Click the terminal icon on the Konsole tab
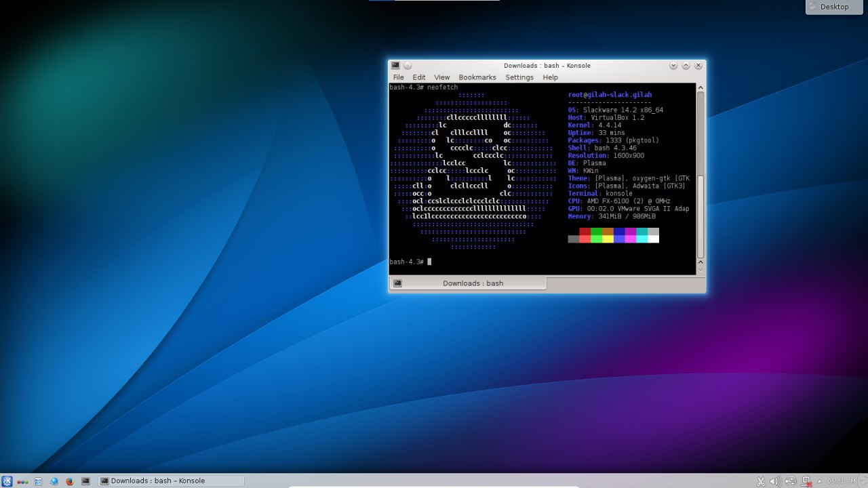868x488 pixels. [x=398, y=283]
